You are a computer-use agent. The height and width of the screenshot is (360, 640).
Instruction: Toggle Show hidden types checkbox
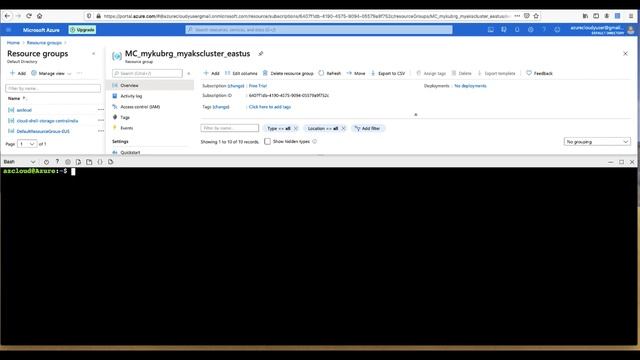click(267, 142)
